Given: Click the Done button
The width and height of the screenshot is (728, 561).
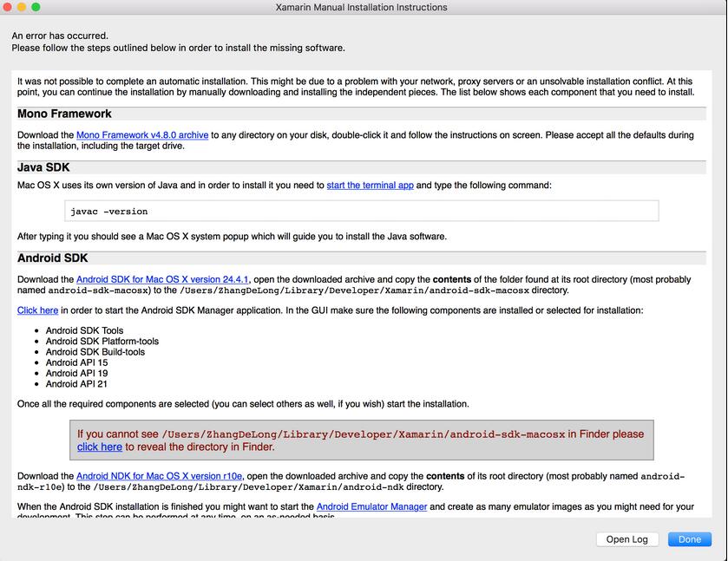Looking at the screenshot, I should [x=690, y=539].
